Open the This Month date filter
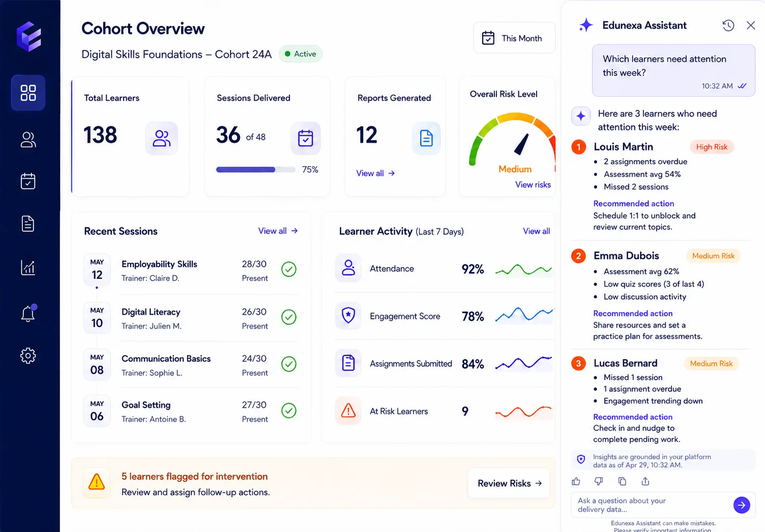The image size is (765, 532). coord(514,38)
